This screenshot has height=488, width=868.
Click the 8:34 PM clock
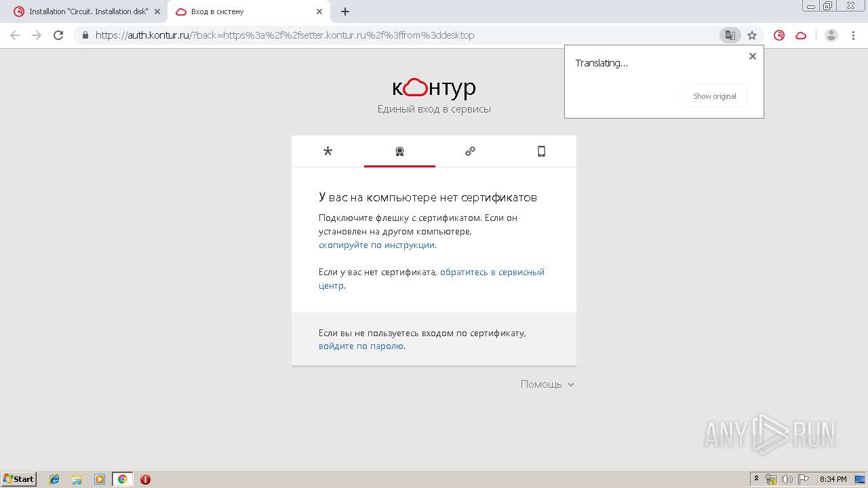point(833,479)
